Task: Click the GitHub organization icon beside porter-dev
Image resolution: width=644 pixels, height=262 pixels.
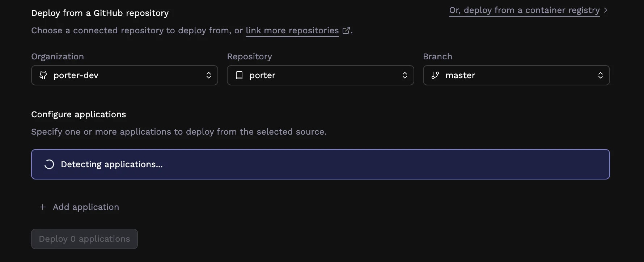Action: 43,75
